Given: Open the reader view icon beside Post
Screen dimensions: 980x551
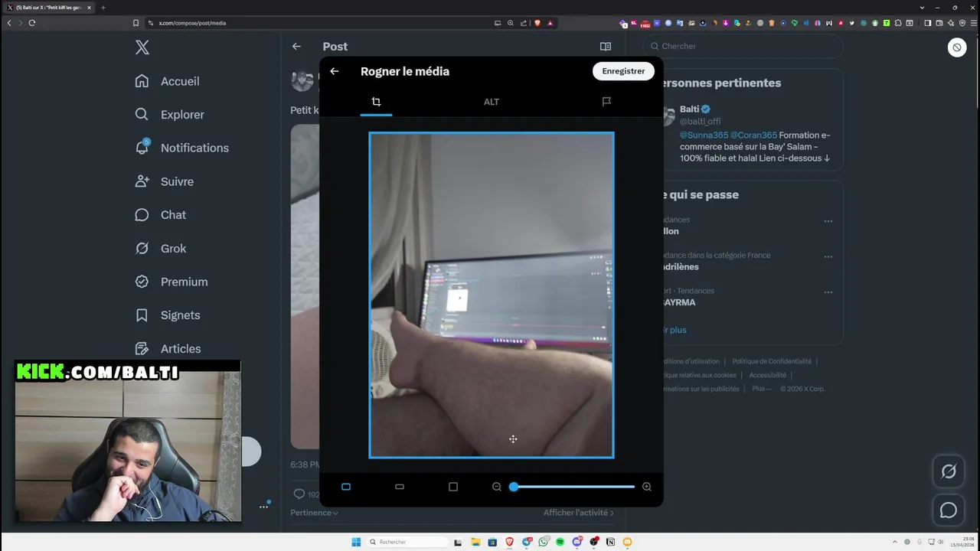Looking at the screenshot, I should point(606,47).
